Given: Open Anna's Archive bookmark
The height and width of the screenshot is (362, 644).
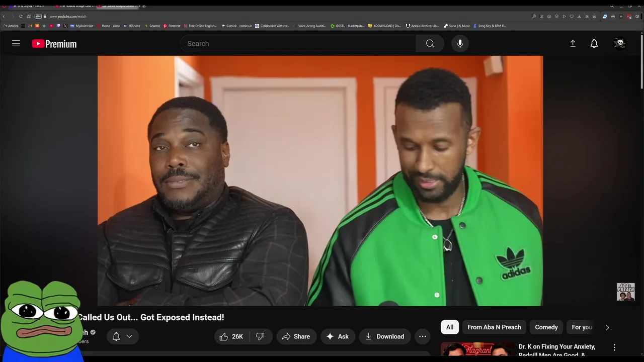Looking at the screenshot, I should [x=423, y=26].
